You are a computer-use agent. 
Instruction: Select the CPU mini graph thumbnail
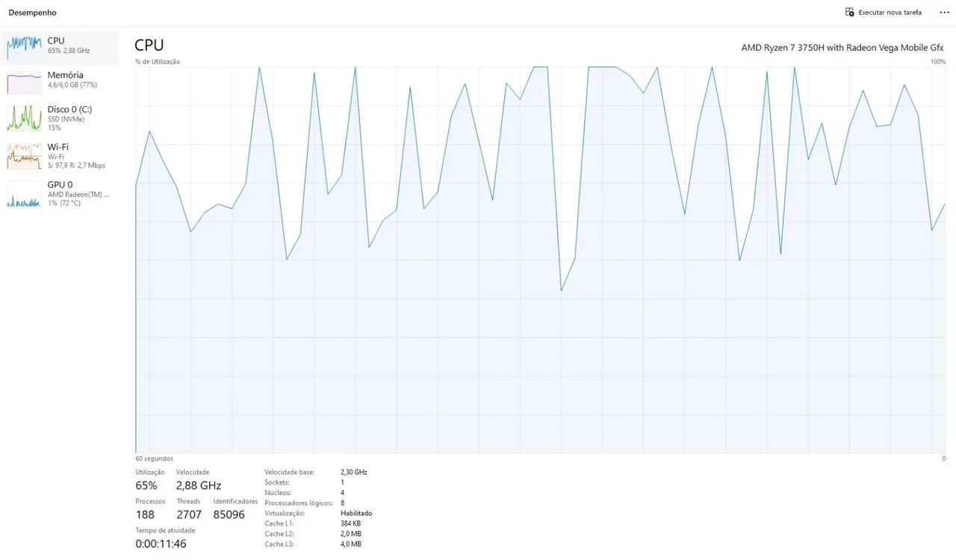[x=24, y=48]
